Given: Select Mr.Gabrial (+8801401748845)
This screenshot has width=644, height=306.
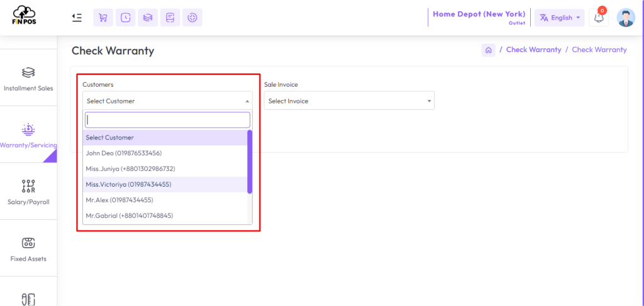Looking at the screenshot, I should click(165, 216).
